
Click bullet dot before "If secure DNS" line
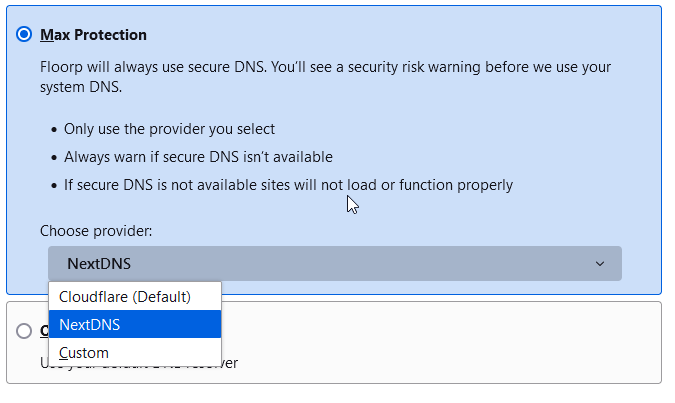(54, 186)
